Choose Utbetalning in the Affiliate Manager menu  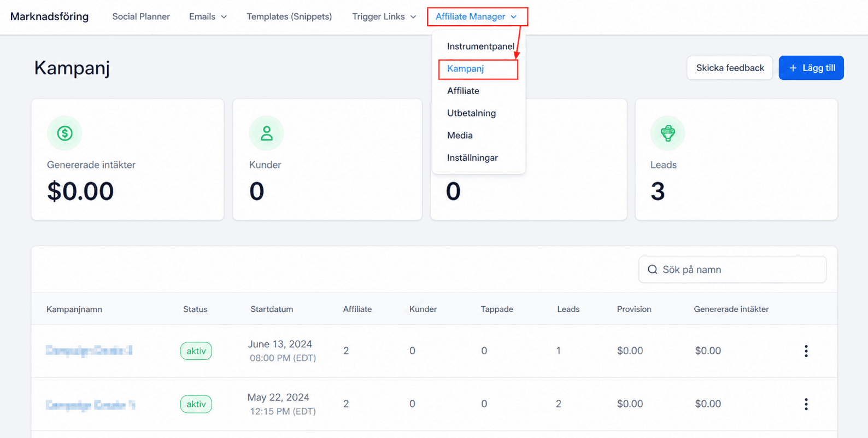click(472, 113)
